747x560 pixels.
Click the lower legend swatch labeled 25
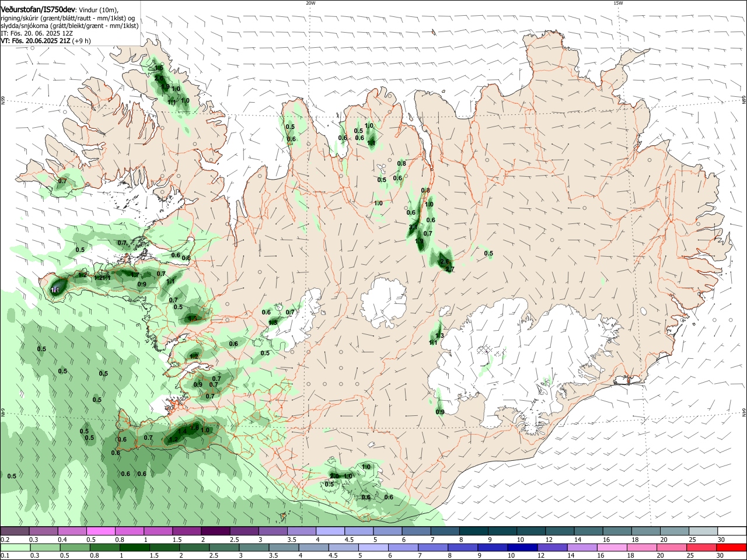701,547
